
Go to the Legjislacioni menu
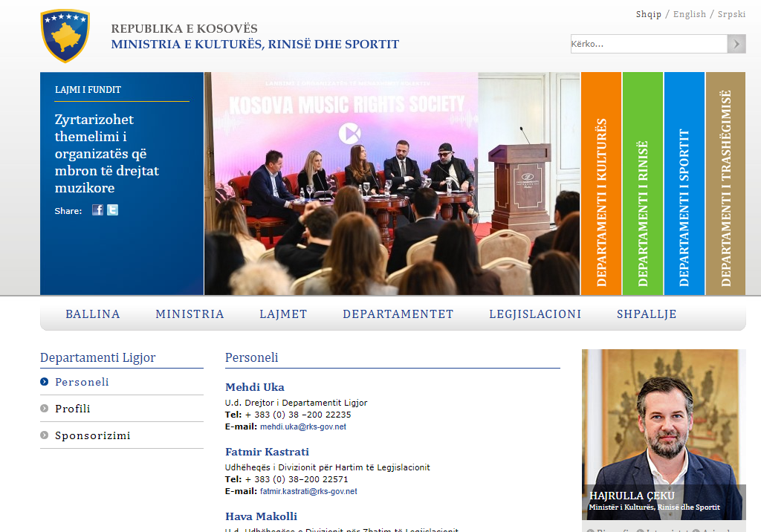pos(535,314)
